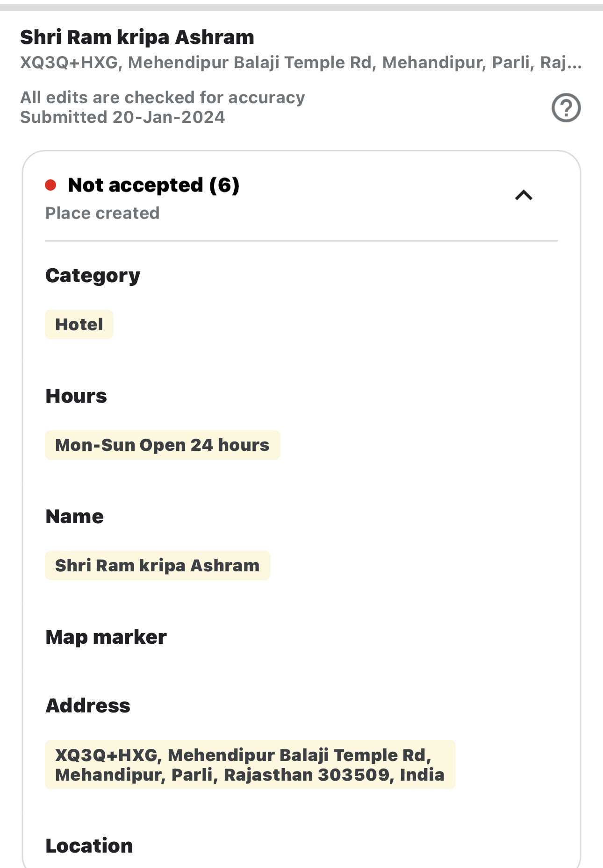Select the Hotel category chip
This screenshot has width=603, height=868.
coord(79,325)
